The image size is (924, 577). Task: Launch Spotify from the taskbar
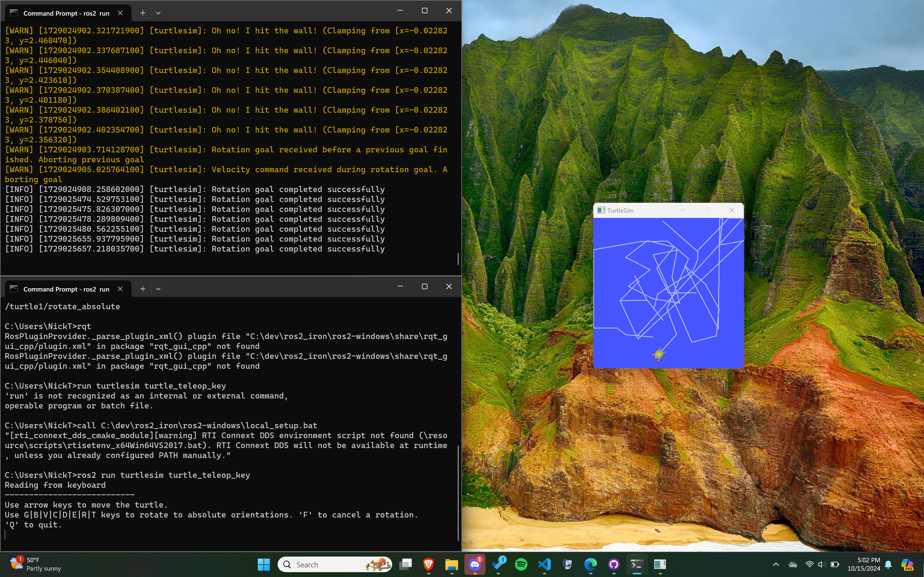click(x=521, y=564)
